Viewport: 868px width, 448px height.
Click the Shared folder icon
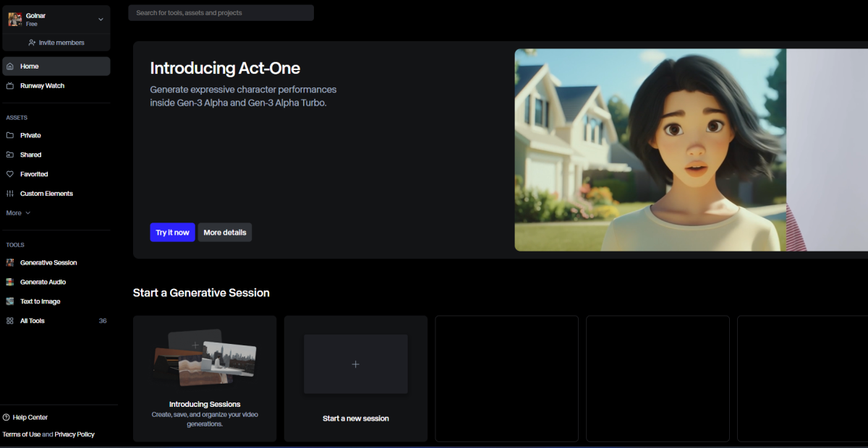10,155
